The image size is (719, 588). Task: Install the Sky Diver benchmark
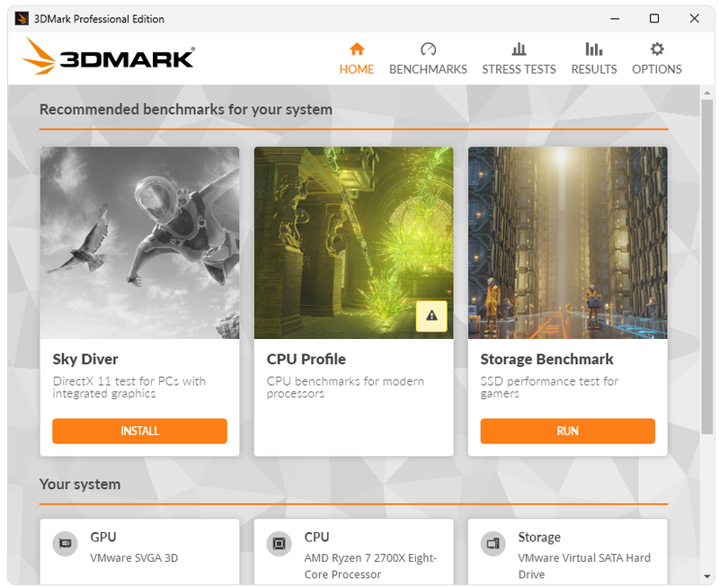click(139, 431)
